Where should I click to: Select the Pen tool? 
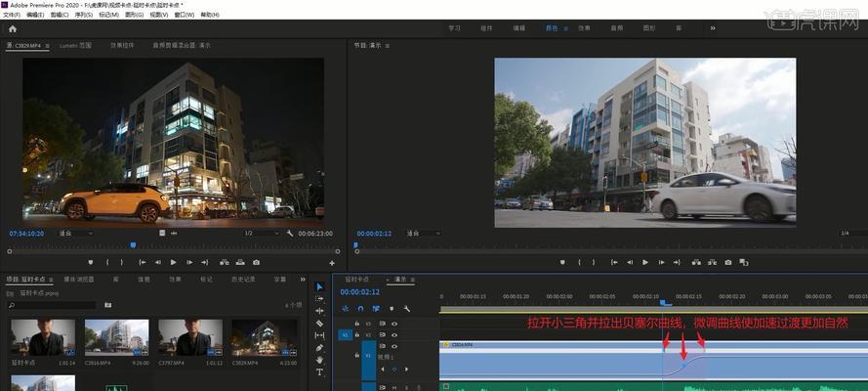click(x=319, y=348)
